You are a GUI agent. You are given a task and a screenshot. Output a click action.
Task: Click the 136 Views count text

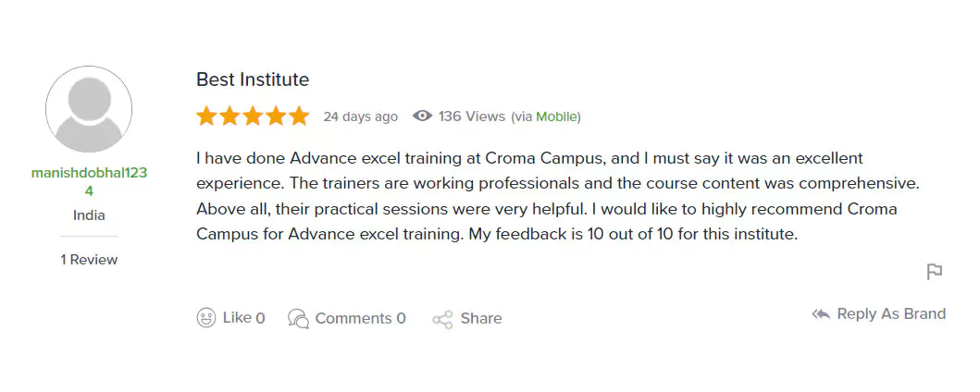point(472,116)
